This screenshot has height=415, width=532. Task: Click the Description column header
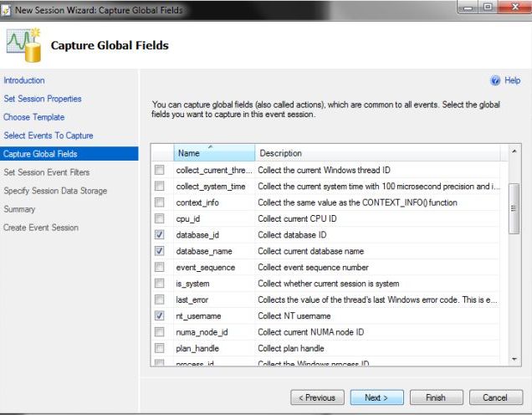pos(376,153)
